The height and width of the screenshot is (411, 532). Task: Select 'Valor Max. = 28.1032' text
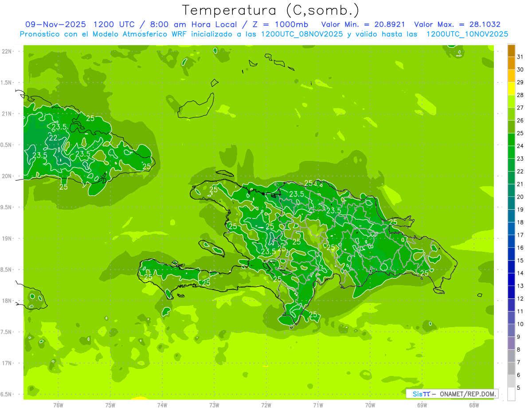pyautogui.click(x=457, y=24)
